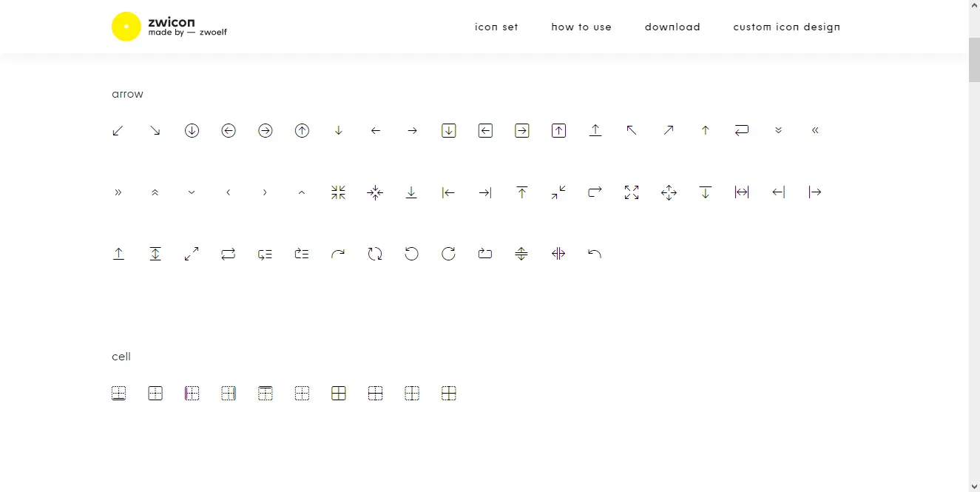The image size is (980, 492).
Task: Choose the double chevron left icon
Action: 815,131
